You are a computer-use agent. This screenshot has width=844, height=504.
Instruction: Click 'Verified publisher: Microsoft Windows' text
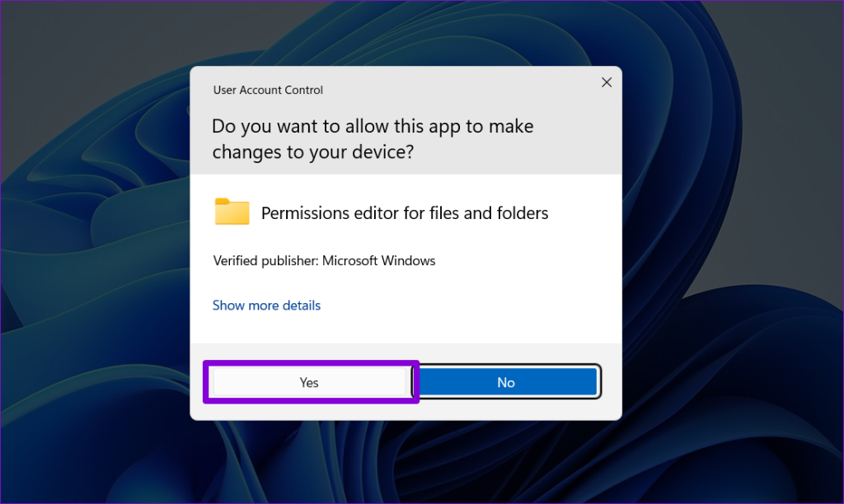coord(324,261)
